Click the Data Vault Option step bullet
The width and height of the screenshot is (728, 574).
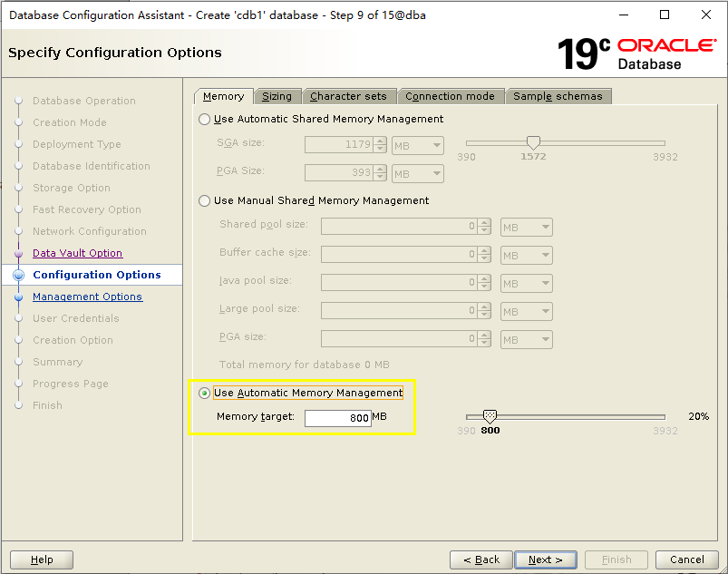pos(18,254)
